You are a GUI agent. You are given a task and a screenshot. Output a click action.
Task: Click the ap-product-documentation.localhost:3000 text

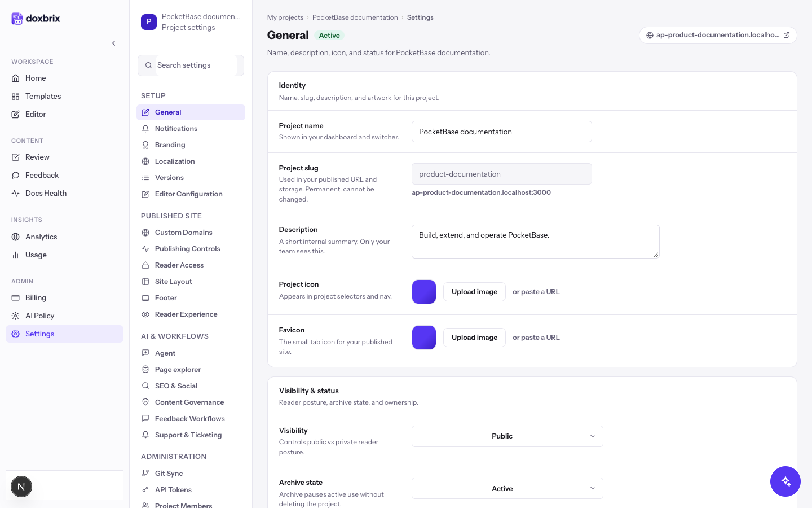point(481,192)
